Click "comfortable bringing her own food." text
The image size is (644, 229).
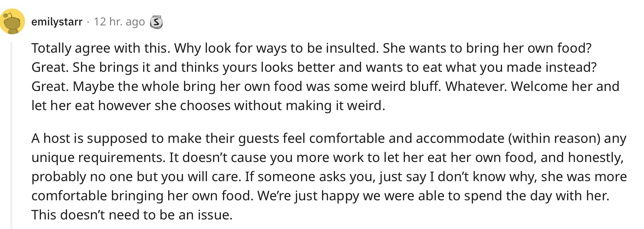pyautogui.click(x=142, y=196)
